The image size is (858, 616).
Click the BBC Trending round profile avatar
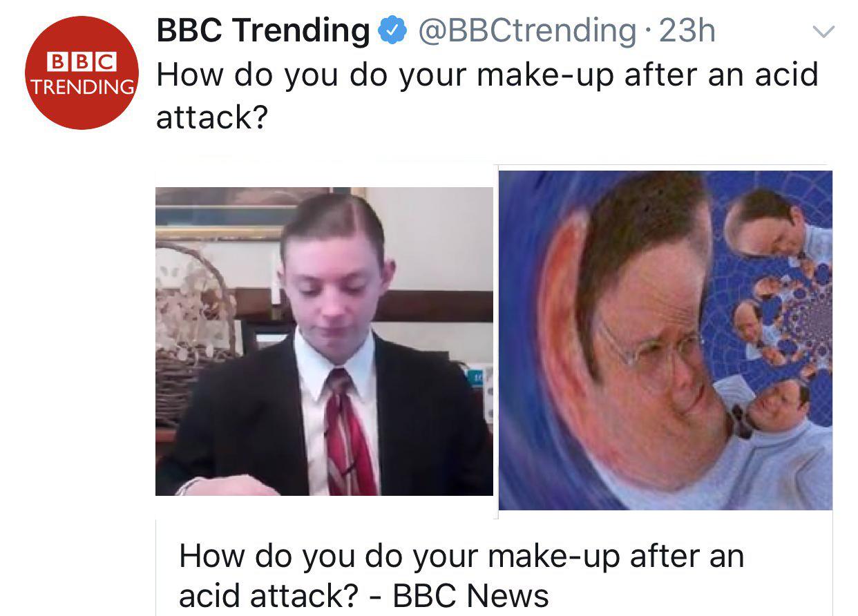pyautogui.click(x=82, y=73)
